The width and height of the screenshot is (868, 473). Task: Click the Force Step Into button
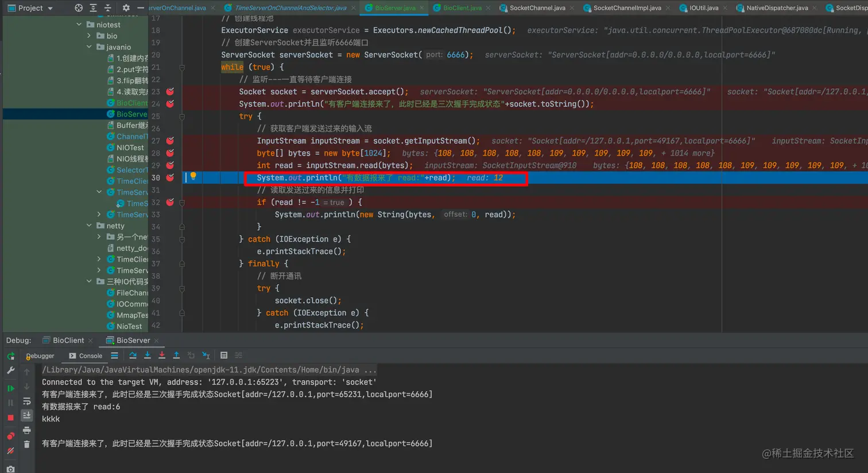pyautogui.click(x=162, y=355)
